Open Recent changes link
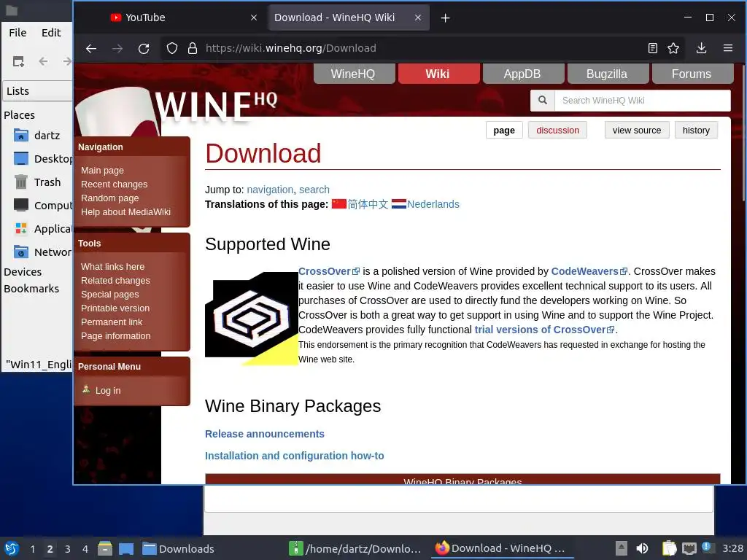747x560 pixels. (115, 184)
